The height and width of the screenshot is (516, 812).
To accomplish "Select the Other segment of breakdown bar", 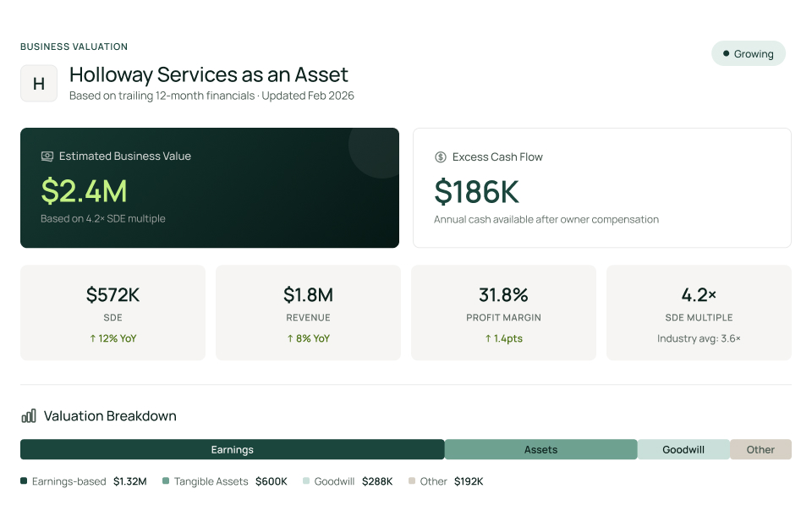I will pyautogui.click(x=760, y=450).
